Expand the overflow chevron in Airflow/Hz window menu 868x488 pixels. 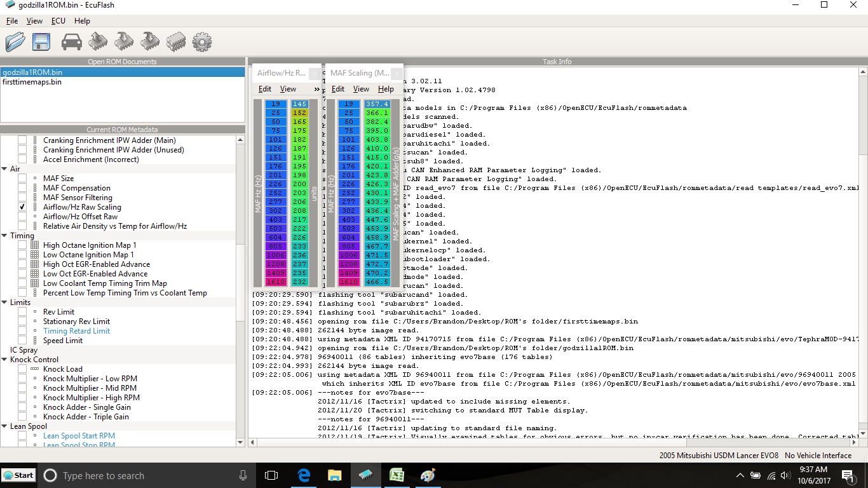coord(316,89)
